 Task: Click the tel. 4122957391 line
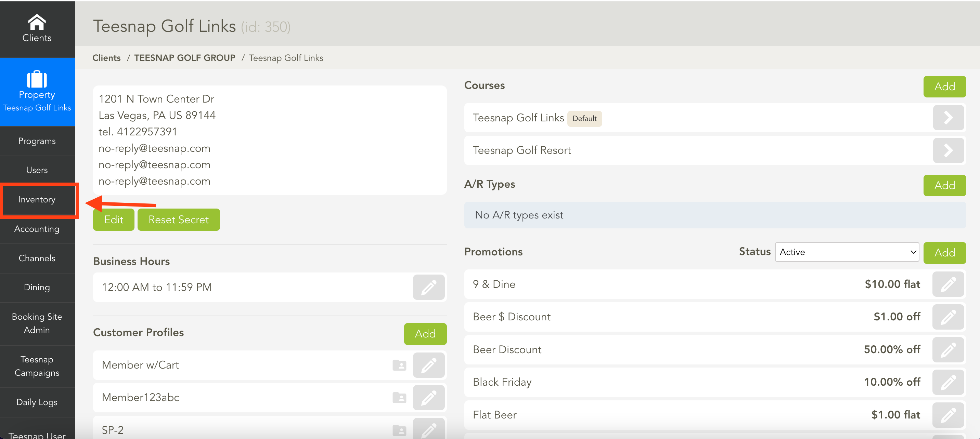click(x=138, y=132)
